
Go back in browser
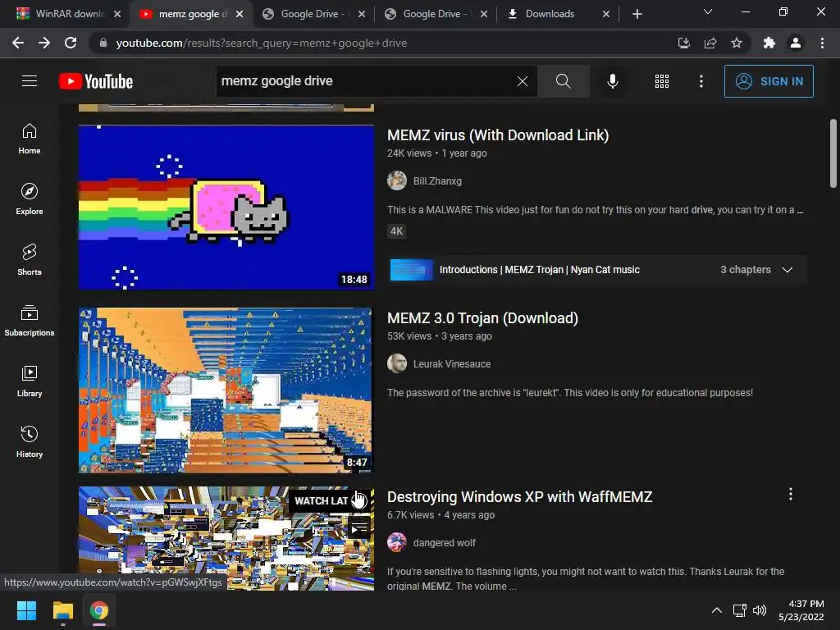18,43
